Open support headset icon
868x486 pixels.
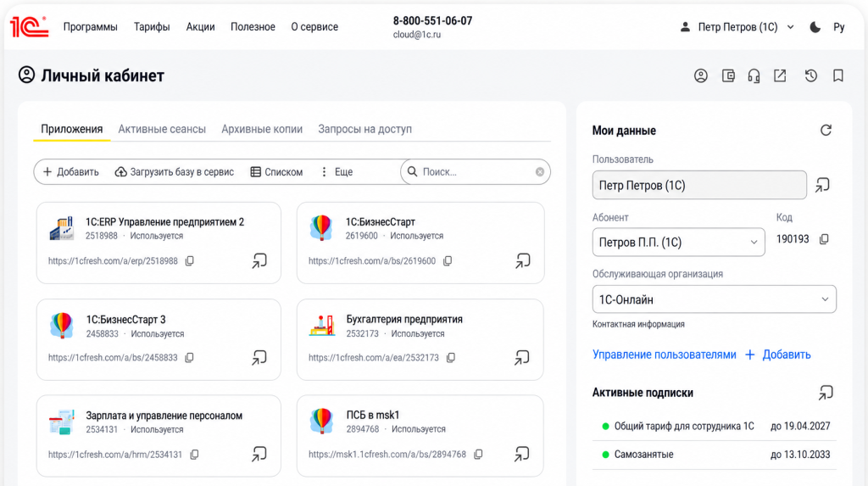754,76
